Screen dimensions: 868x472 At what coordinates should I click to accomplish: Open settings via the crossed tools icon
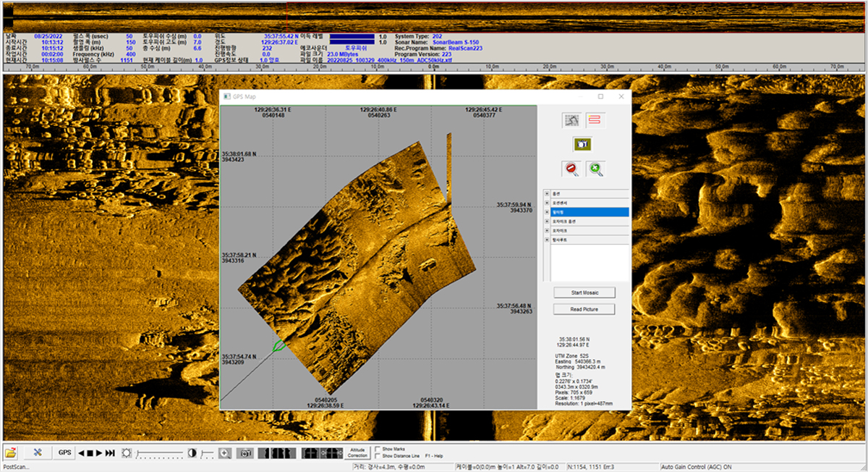pos(38,453)
